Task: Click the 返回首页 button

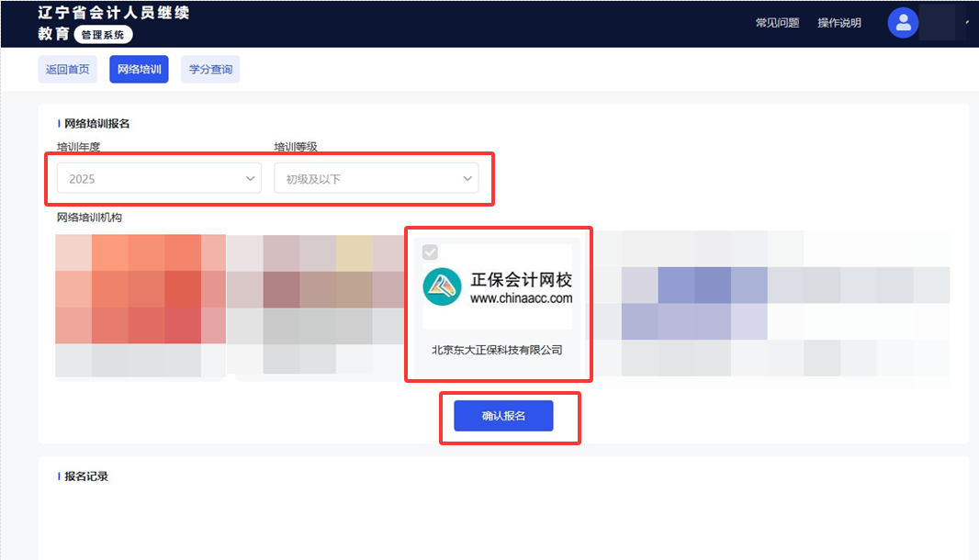Action: [x=67, y=69]
